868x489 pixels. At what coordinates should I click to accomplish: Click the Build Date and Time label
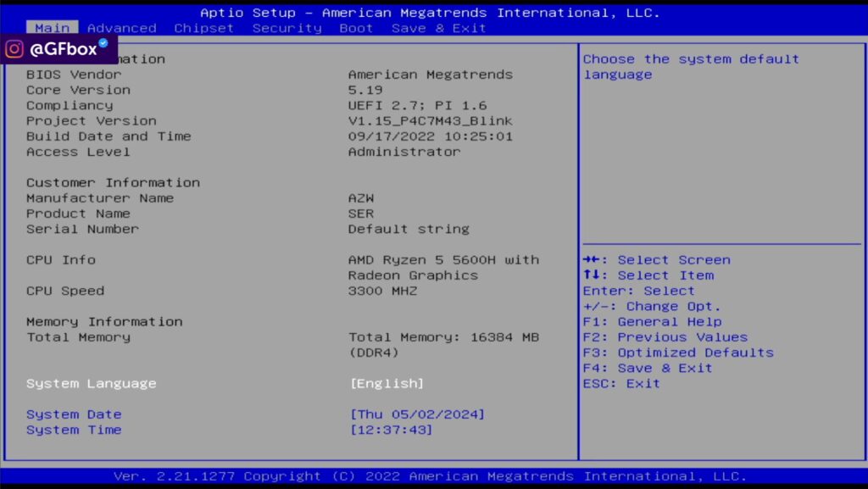[108, 136]
